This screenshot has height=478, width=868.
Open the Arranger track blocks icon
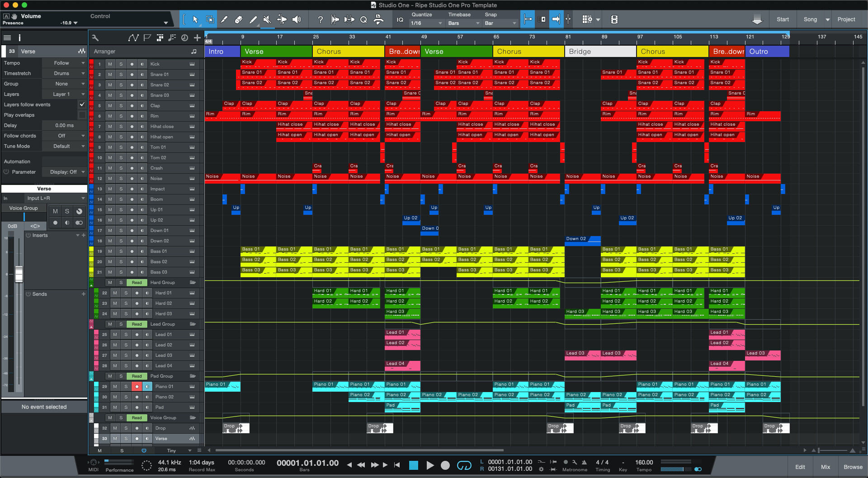click(160, 38)
